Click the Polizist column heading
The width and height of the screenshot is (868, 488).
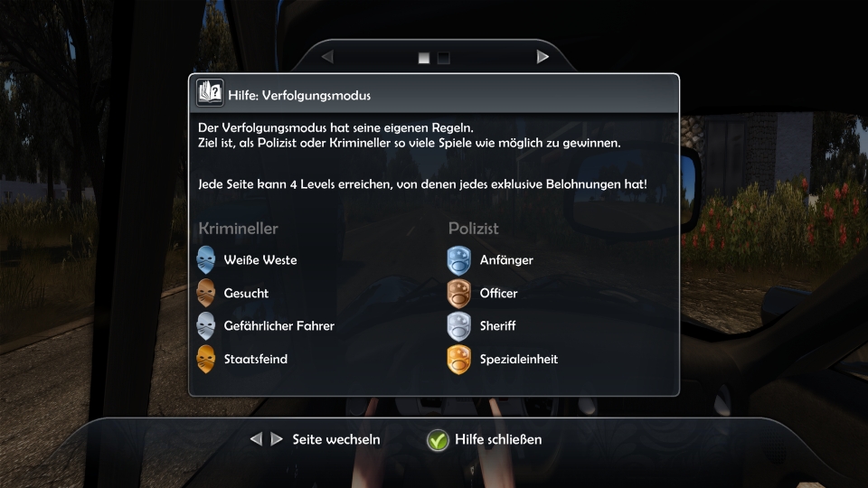tap(473, 229)
